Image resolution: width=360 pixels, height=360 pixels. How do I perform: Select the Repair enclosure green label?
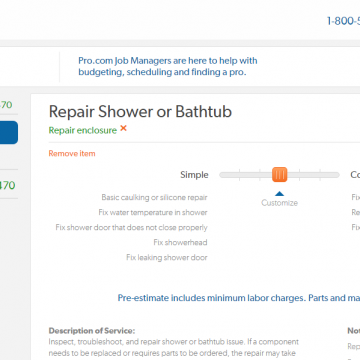(83, 130)
